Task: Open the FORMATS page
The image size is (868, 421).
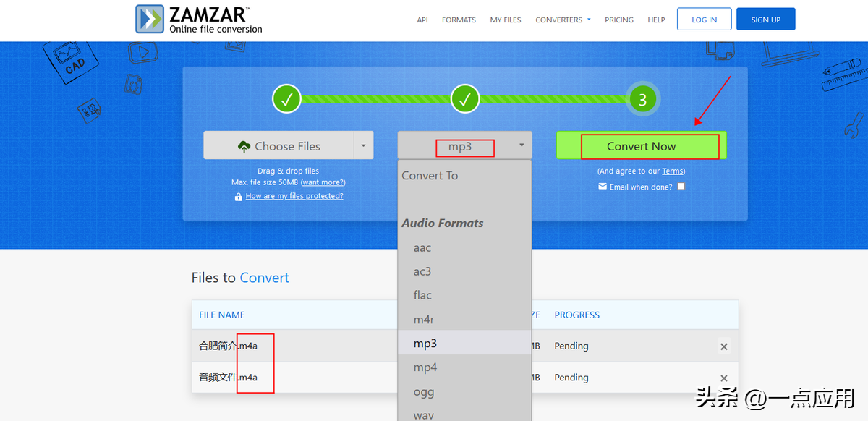Action: 459,20
